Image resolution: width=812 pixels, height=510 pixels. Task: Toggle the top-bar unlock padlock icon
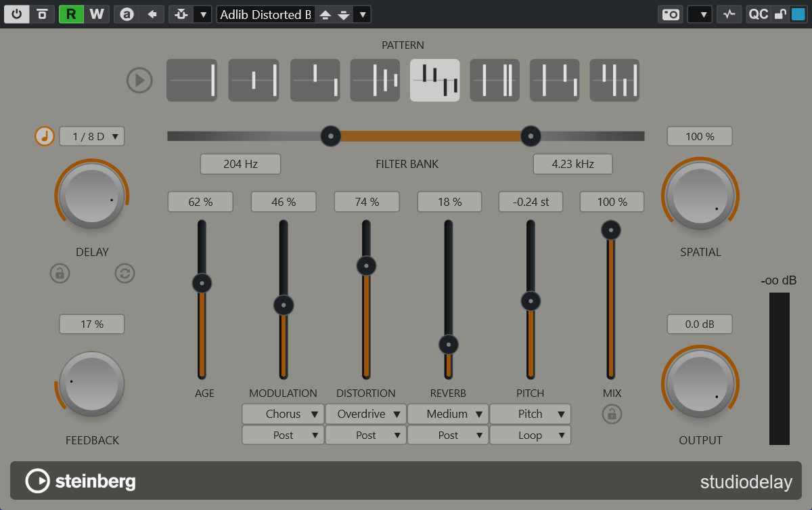[780, 14]
